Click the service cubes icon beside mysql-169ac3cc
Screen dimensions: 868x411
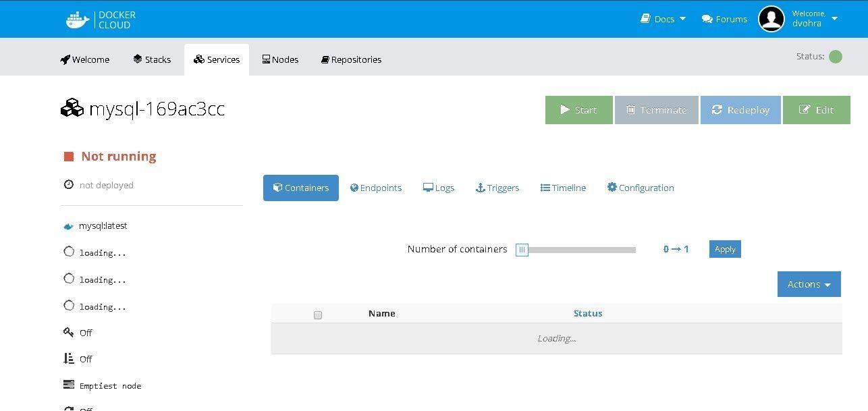[72, 109]
